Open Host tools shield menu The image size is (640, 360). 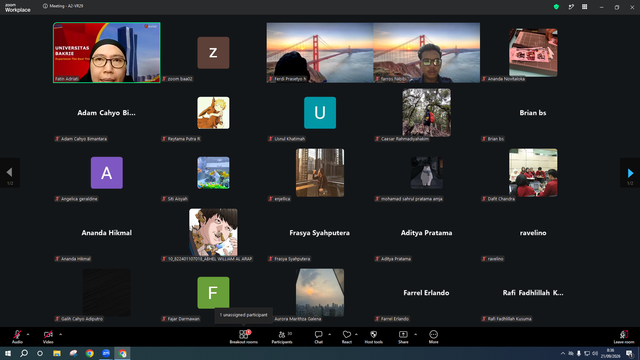coord(373,337)
